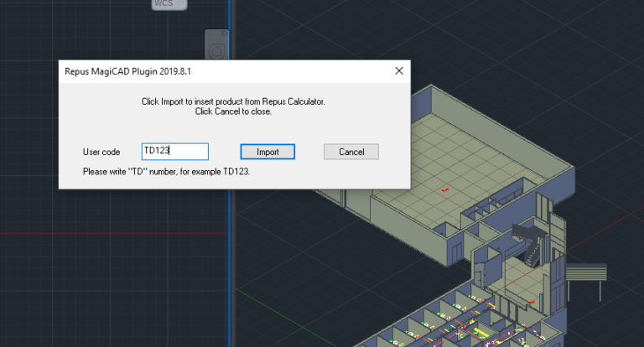
Task: Focus the User code input field
Action: tap(175, 152)
